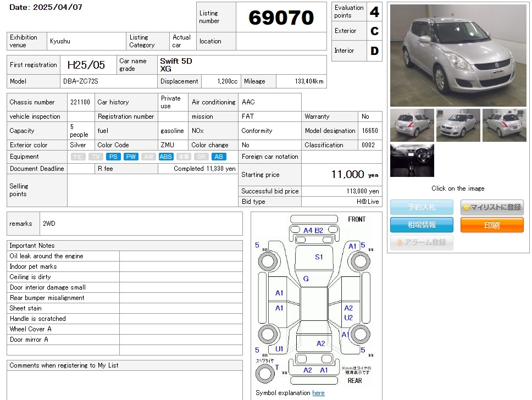Click the date 2025/04/07
The width and height of the screenshot is (532, 400).
point(58,7)
